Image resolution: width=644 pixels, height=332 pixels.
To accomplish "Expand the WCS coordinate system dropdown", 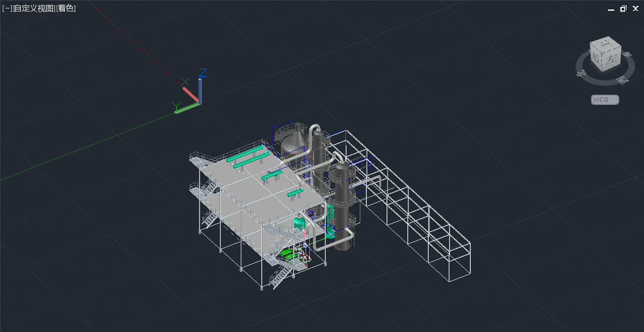I will point(605,99).
